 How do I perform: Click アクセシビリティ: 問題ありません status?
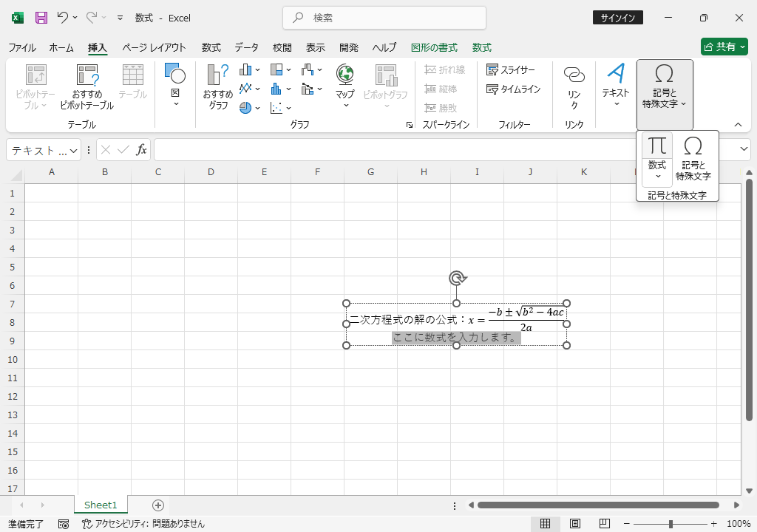click(143, 524)
